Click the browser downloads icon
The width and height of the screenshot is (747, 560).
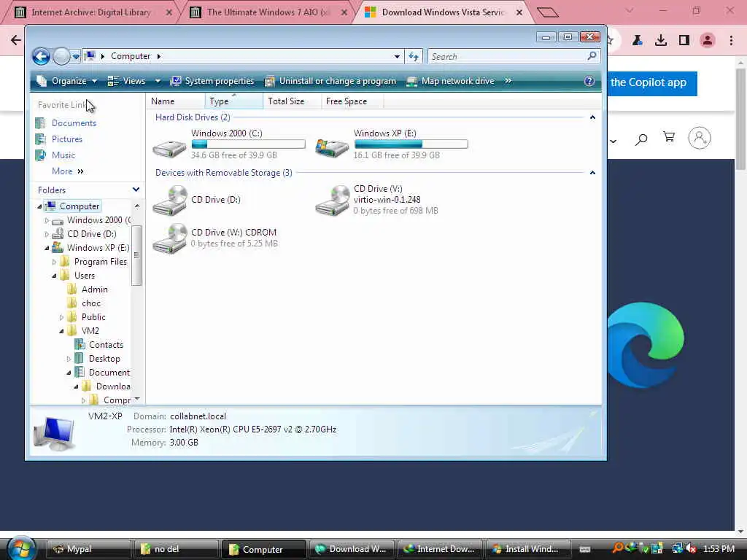click(661, 41)
